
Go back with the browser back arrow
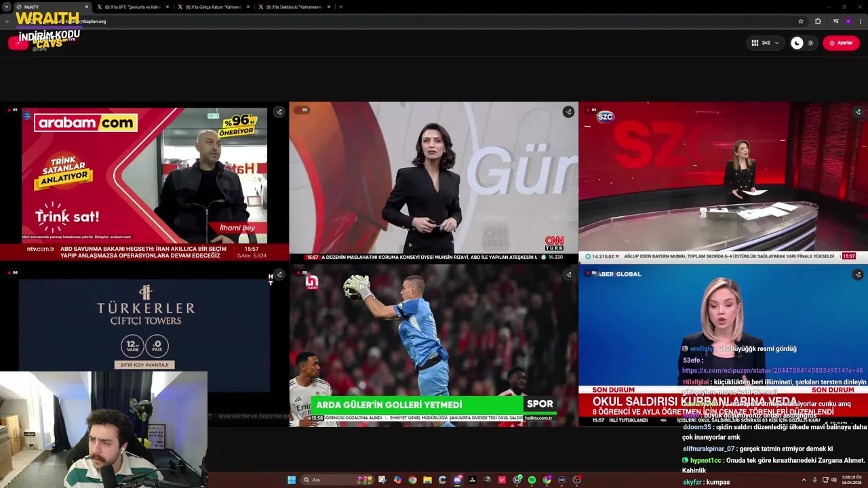[x=7, y=21]
